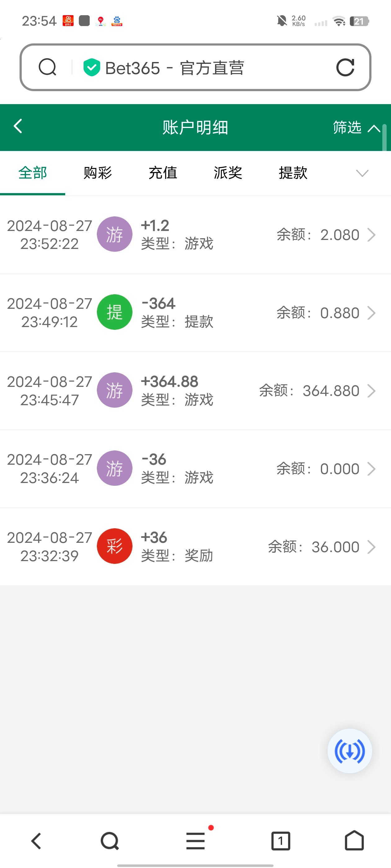Open the tab switcher showing 1
Viewport: 391px width, 868px height.
point(280,841)
